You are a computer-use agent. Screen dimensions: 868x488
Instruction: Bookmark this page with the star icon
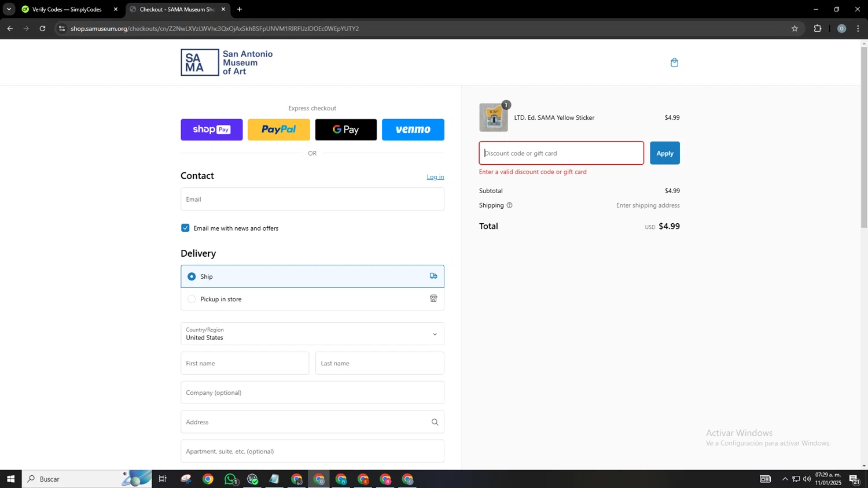coord(795,28)
